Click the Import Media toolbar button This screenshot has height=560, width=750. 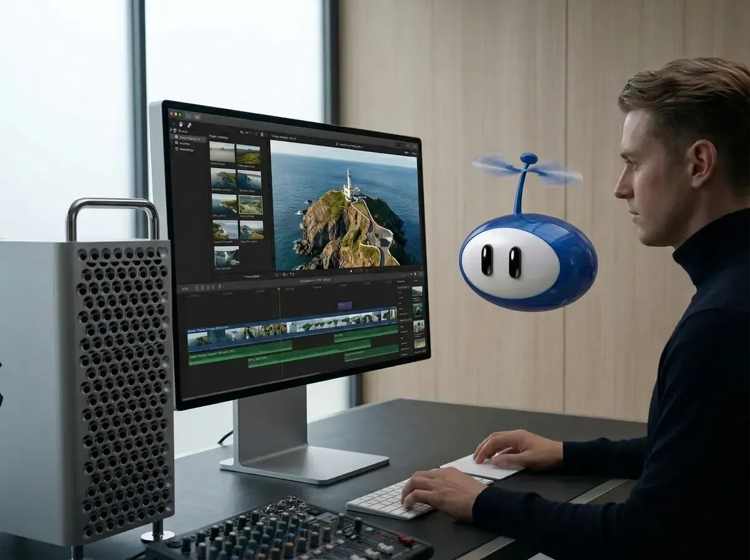click(x=187, y=116)
